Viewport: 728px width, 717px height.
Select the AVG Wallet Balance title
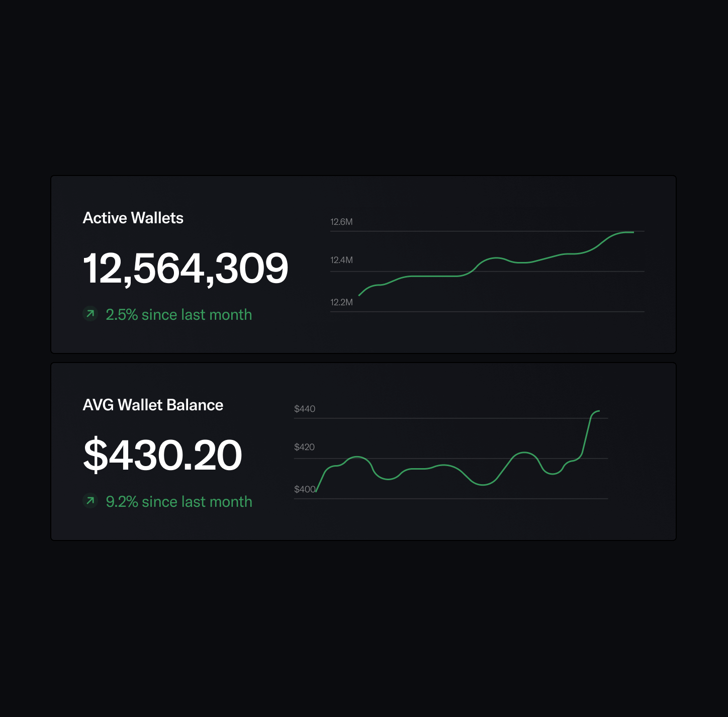coord(153,405)
